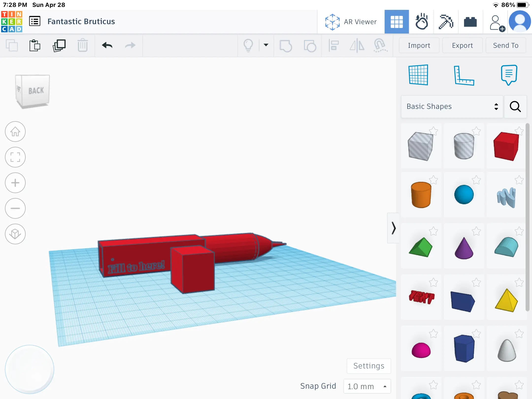The width and height of the screenshot is (532, 399).
Task: Pick the blue sphere shape
Action: (464, 195)
